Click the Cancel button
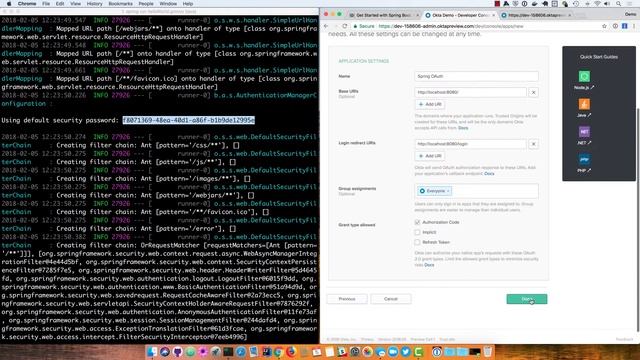640x360 pixels. point(391,299)
